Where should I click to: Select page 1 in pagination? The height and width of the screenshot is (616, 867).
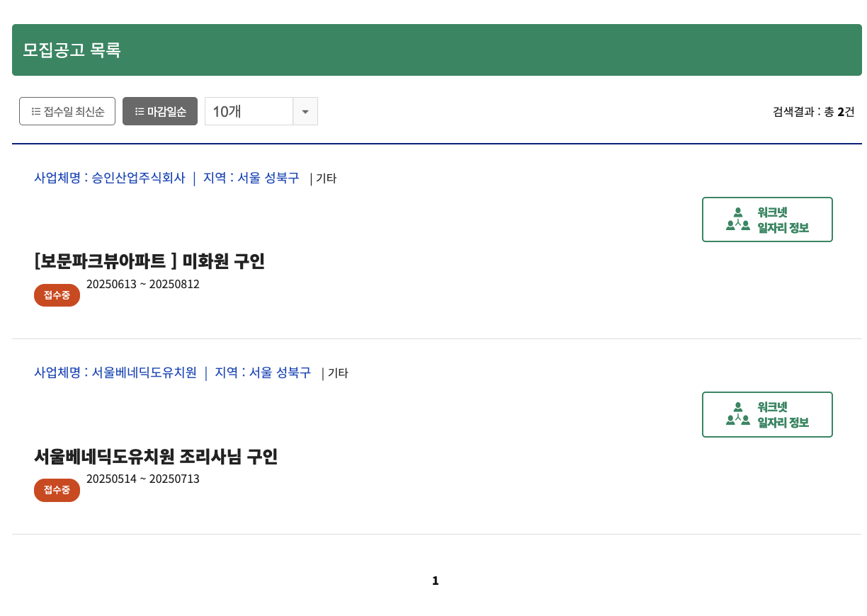click(x=435, y=580)
